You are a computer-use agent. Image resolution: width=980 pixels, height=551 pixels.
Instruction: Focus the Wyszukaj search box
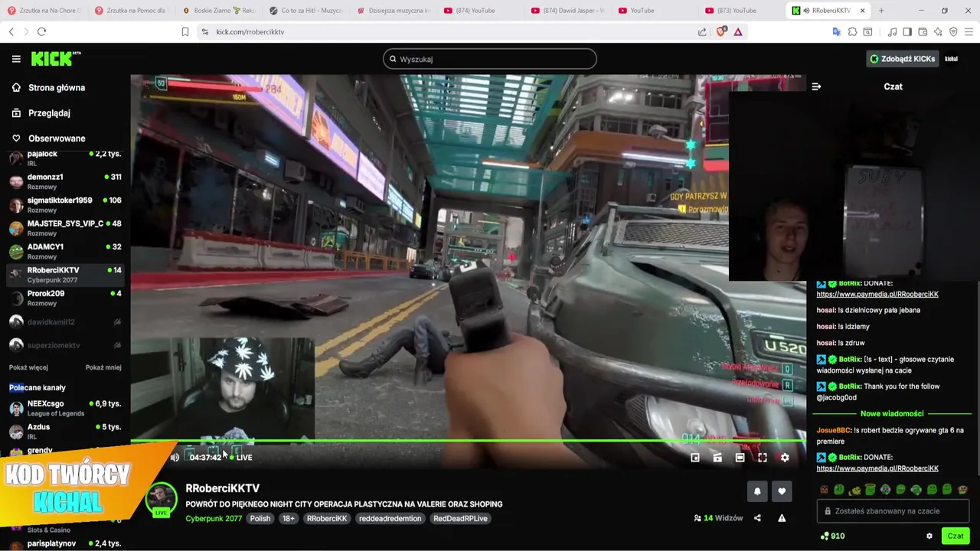[490, 59]
